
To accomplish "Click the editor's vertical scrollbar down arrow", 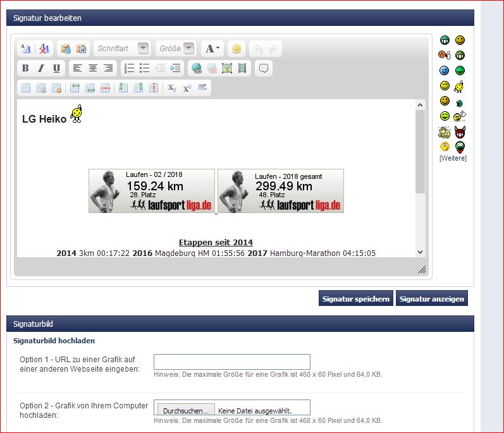I will pos(420,252).
